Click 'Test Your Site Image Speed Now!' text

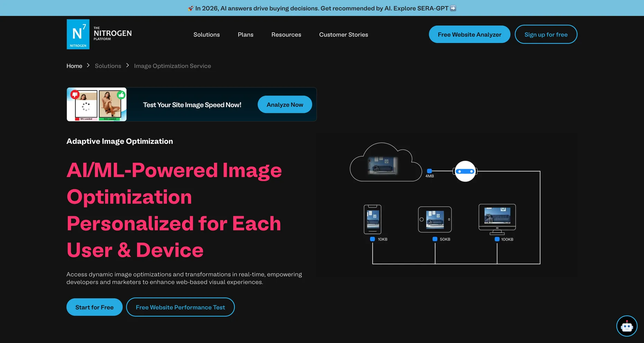pyautogui.click(x=192, y=105)
